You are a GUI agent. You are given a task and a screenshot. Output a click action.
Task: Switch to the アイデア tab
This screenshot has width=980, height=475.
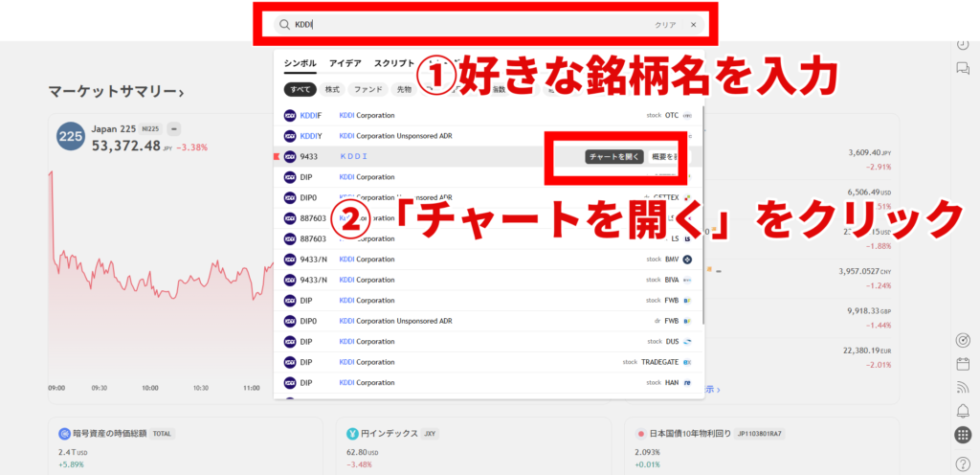click(x=345, y=63)
